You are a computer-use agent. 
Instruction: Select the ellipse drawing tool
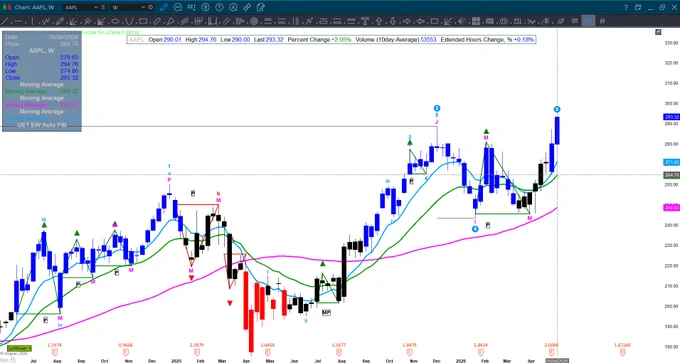pos(115,21)
